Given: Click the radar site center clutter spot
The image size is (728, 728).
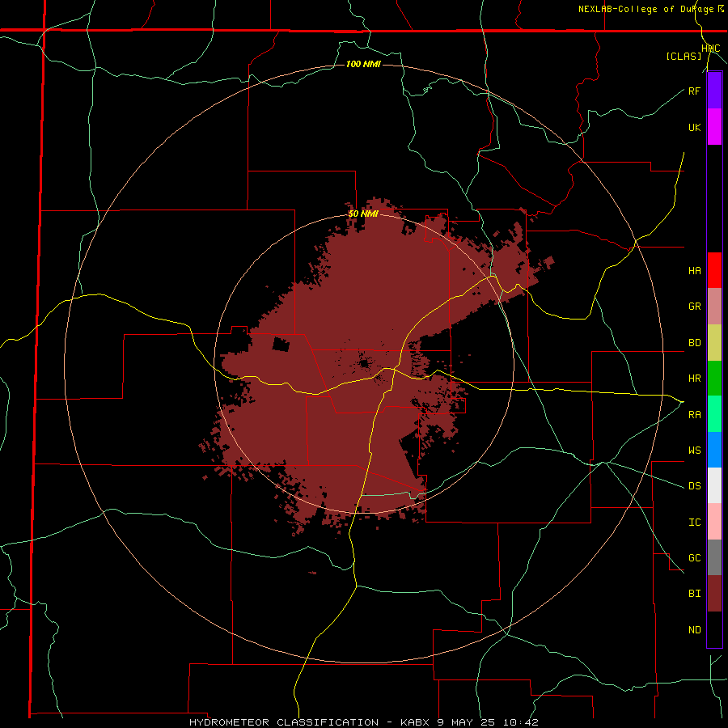Looking at the screenshot, I should (x=364, y=363).
